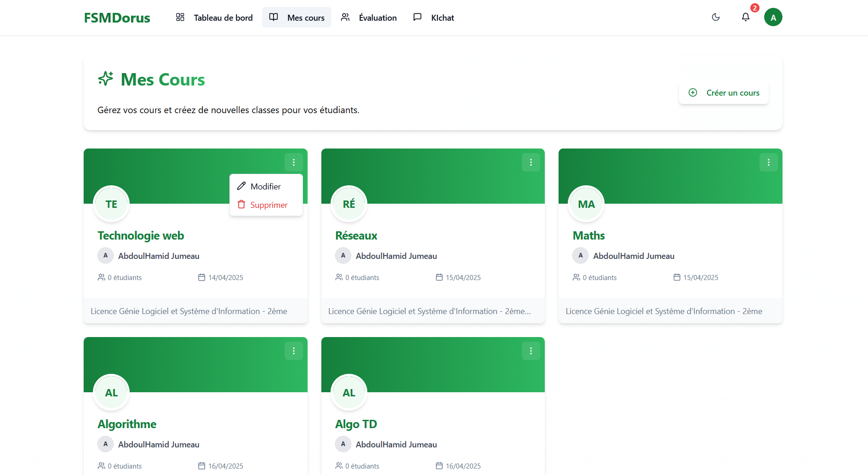Click the TE course avatar badge

[x=111, y=204]
